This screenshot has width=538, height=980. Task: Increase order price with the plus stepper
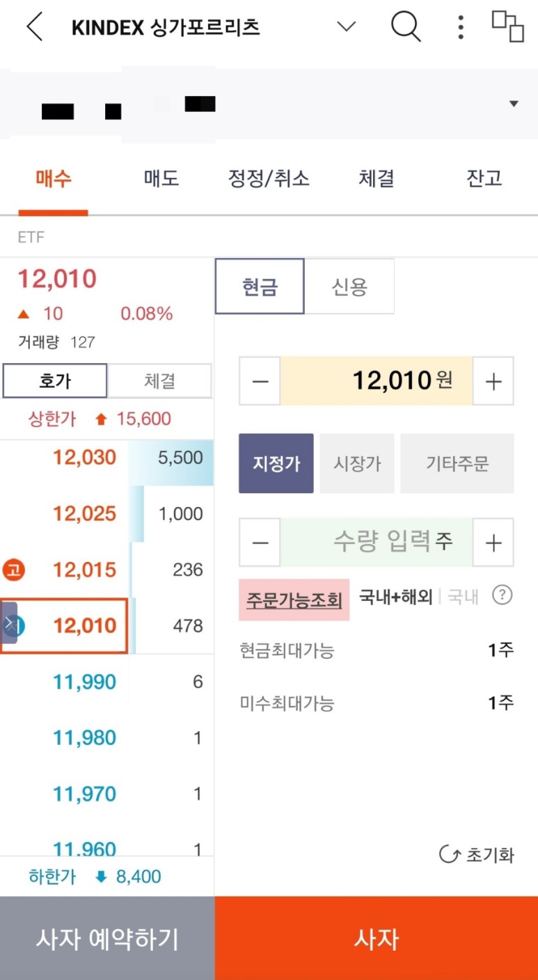pos(493,380)
